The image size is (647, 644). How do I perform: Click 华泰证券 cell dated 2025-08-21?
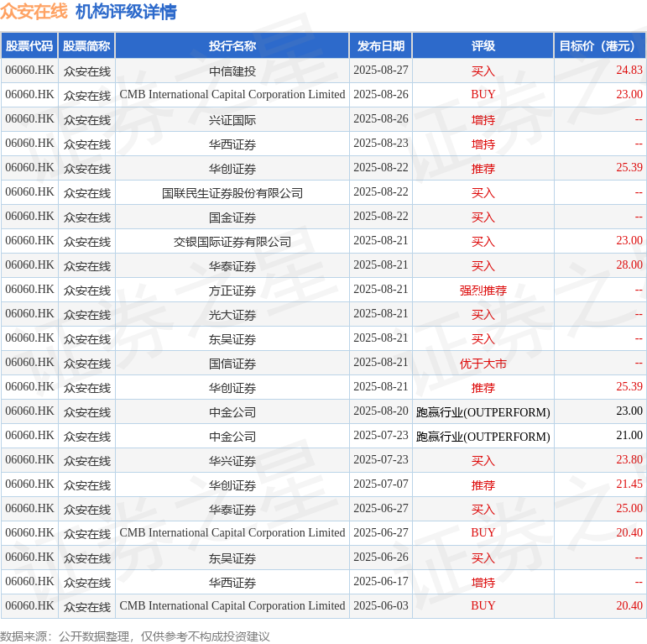(x=232, y=266)
